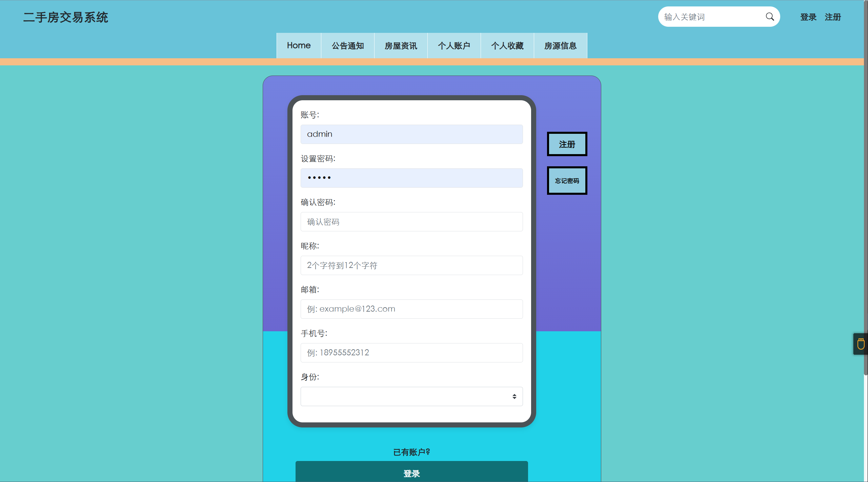Click the floating side widget icon
Image resolution: width=868 pixels, height=482 pixels.
(x=861, y=344)
